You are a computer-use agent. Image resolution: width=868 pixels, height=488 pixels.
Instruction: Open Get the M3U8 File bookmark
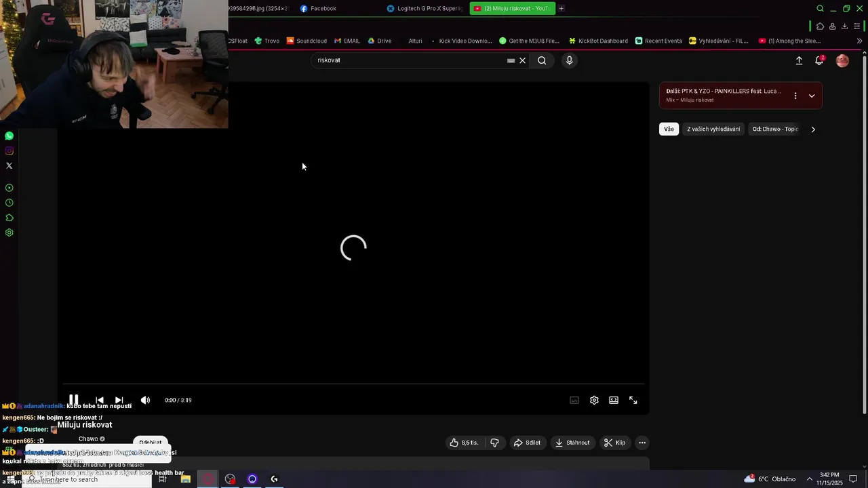[x=530, y=41]
